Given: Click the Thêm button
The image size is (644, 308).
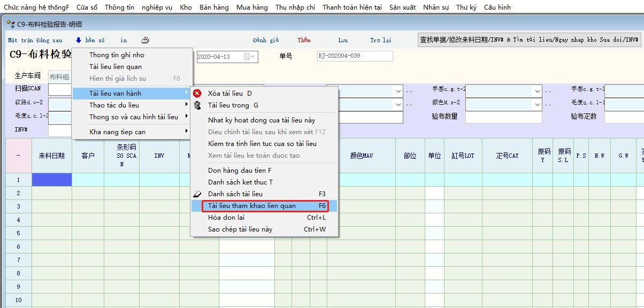Looking at the screenshot, I should pyautogui.click(x=304, y=40).
